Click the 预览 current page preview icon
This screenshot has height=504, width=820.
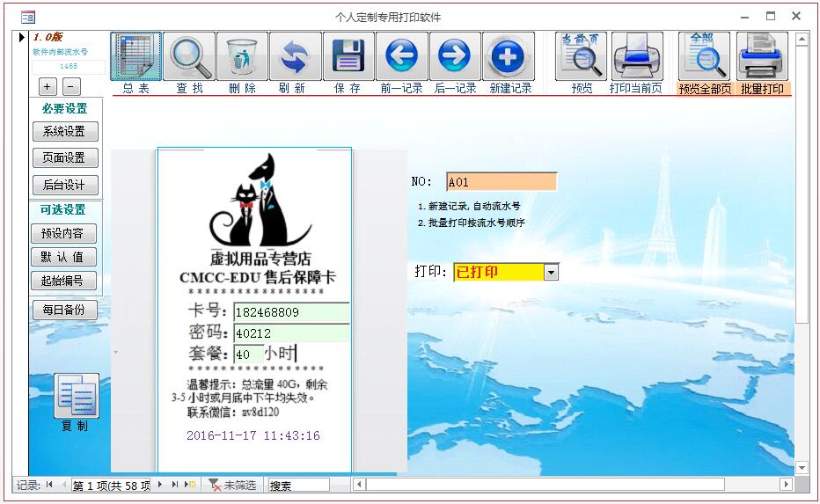581,56
